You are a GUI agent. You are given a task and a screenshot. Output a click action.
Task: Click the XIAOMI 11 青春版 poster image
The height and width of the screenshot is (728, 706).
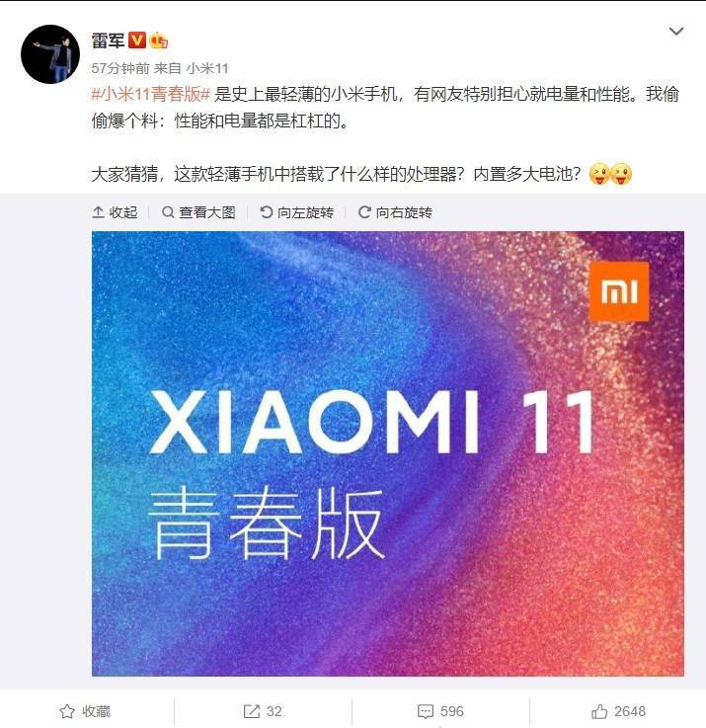pyautogui.click(x=388, y=453)
